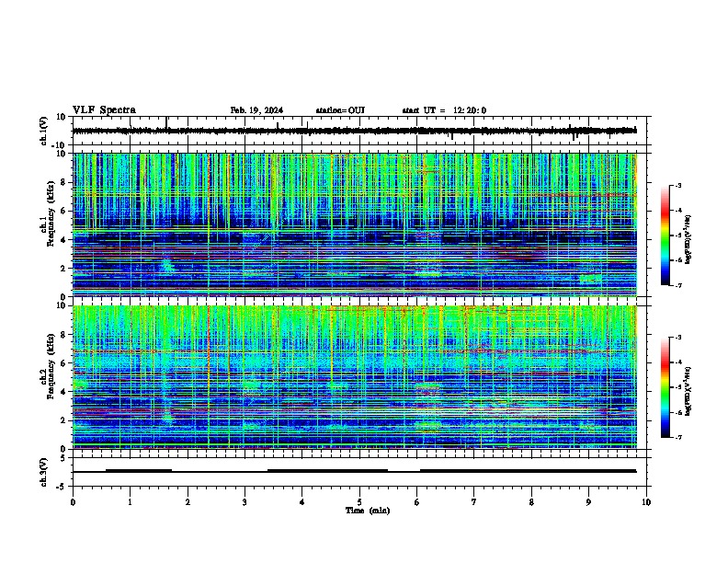Click the "ch.3(V)" axis label
This screenshot has width=728, height=563.
pyautogui.click(x=44, y=472)
